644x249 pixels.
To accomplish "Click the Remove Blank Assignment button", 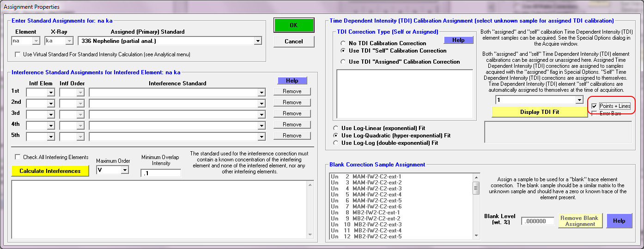I will click(580, 221).
